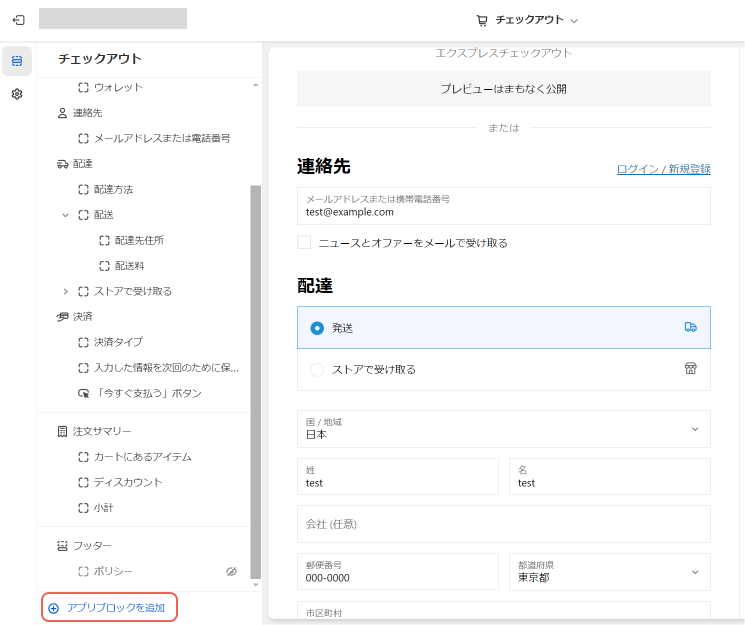Select メールアドレスまたは電話番号 tree item
745x625 pixels.
coord(162,138)
